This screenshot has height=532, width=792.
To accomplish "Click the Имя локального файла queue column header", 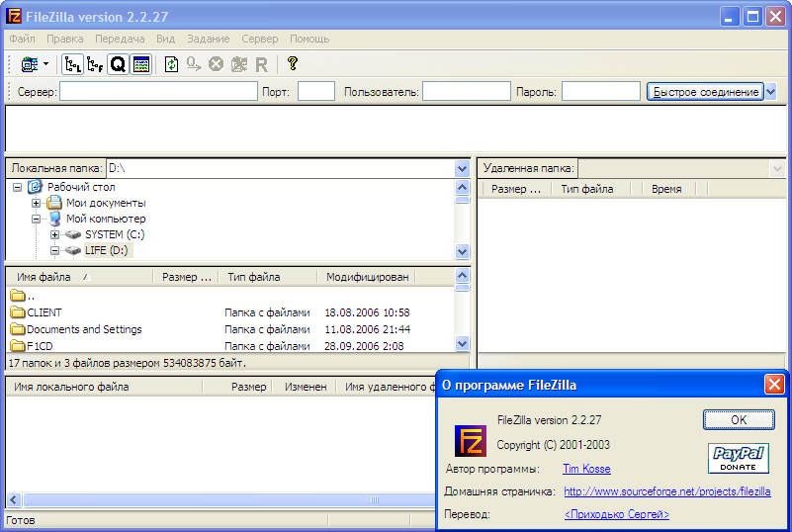I will coord(104,387).
